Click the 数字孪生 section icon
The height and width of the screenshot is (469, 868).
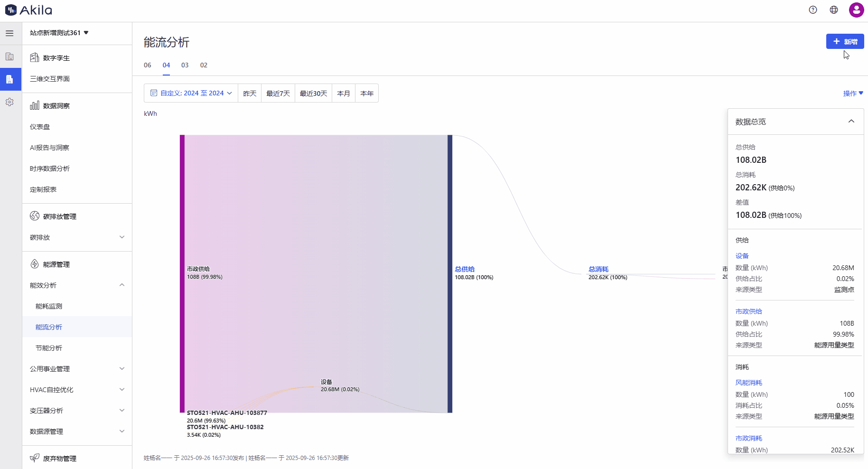(x=35, y=58)
